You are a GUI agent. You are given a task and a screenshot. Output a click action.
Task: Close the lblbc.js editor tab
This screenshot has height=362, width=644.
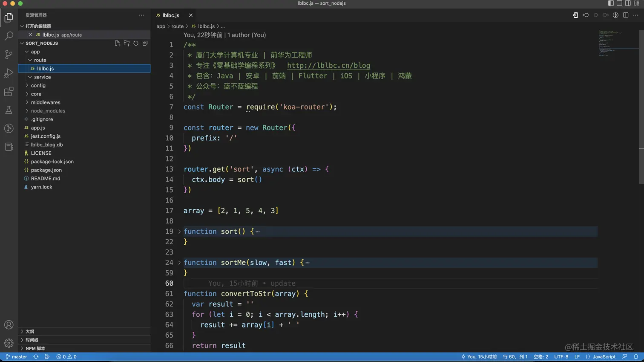tap(190, 15)
